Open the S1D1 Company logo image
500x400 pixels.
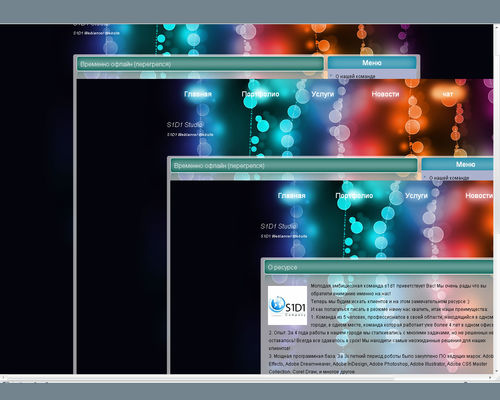point(287,305)
